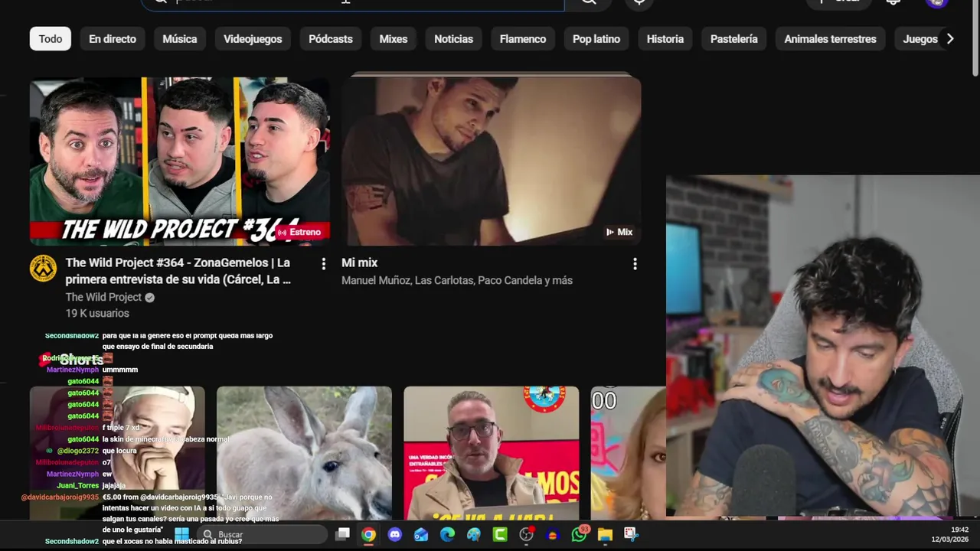
Task: Click the page vertical scrollbar
Action: pos(975,38)
